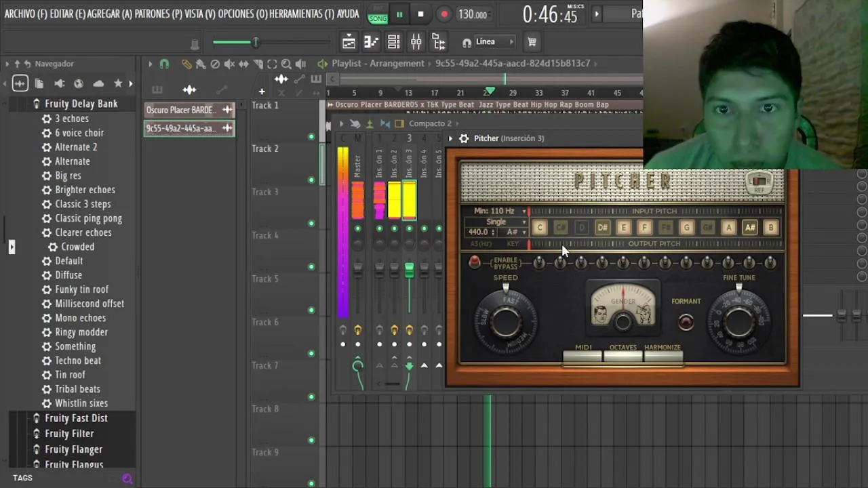This screenshot has height=488, width=868.
Task: Open the playlist menu arrow beside magnet
Action: [x=150, y=64]
